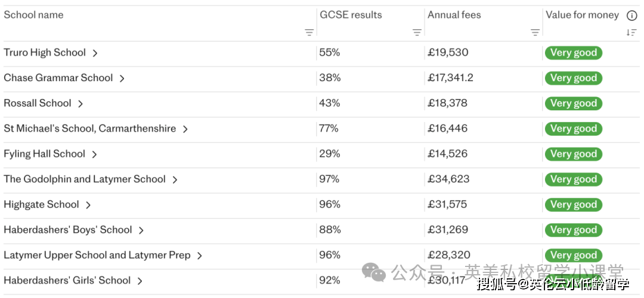Open the Annual fees filter icon
This screenshot has width=644, height=298.
[535, 33]
